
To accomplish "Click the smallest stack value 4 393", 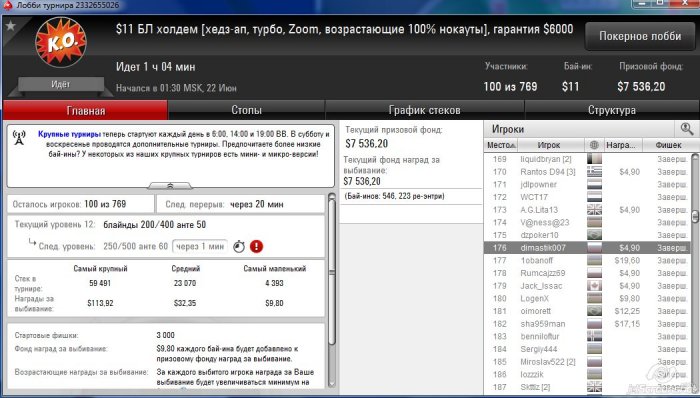I will 274,283.
